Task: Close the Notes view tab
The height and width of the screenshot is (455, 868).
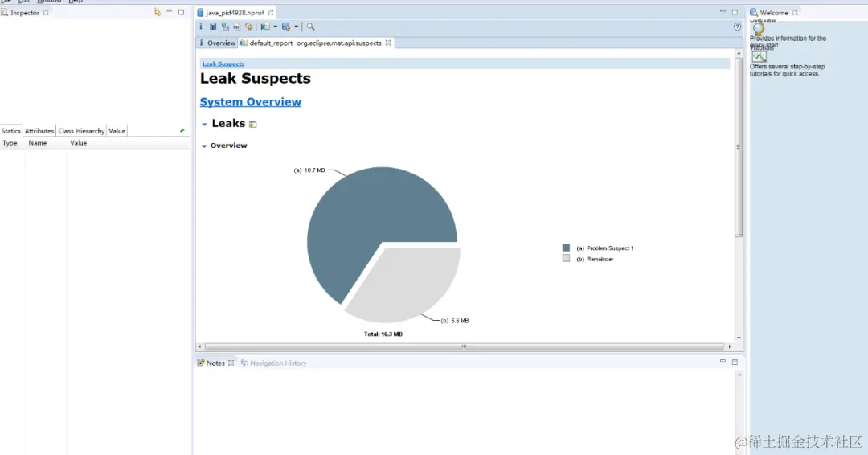Action: 231,363
